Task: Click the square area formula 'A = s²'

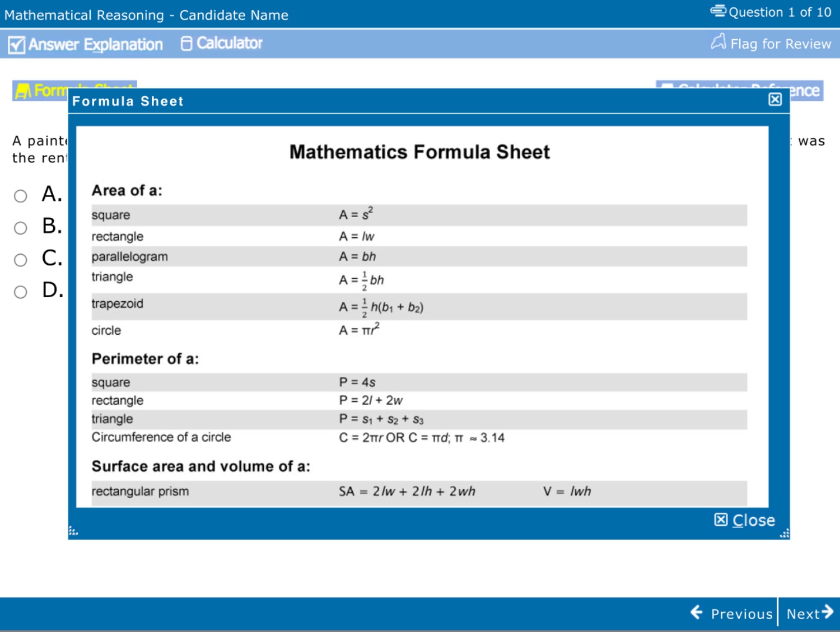Action: coord(356,214)
